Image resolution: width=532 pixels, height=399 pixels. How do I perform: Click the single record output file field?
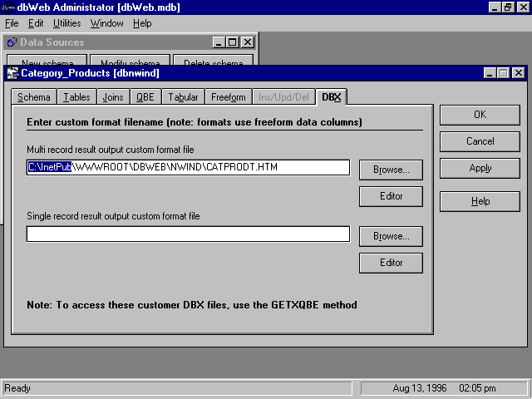[188, 234]
